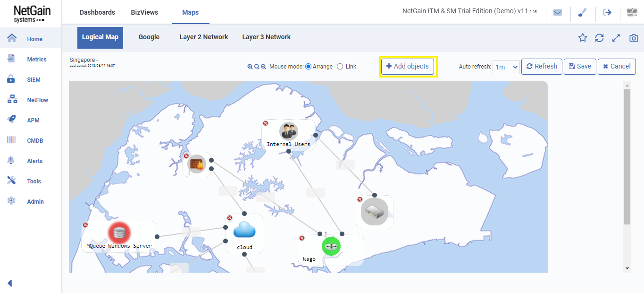Image resolution: width=644 pixels, height=293 pixels.
Task: Remove the cloud node via red X
Action: tap(230, 218)
